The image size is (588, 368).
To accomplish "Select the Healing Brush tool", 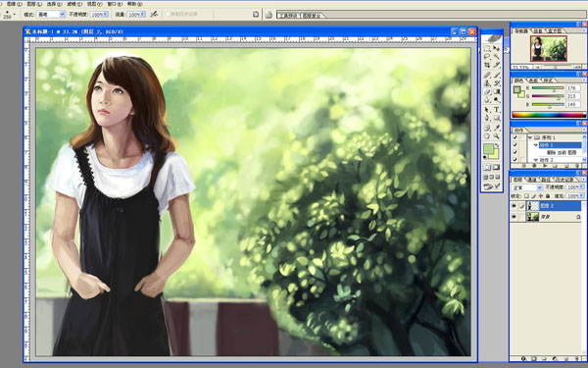I will tap(487, 76).
